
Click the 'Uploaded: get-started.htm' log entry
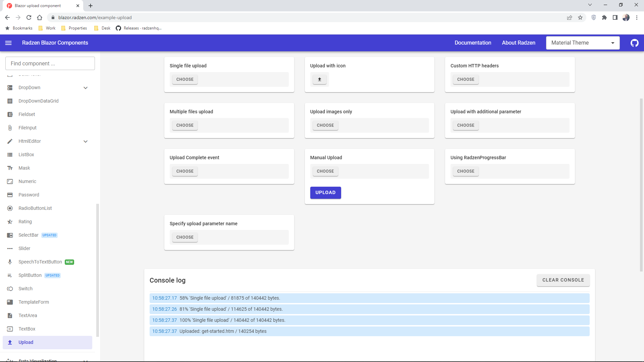pos(369,331)
